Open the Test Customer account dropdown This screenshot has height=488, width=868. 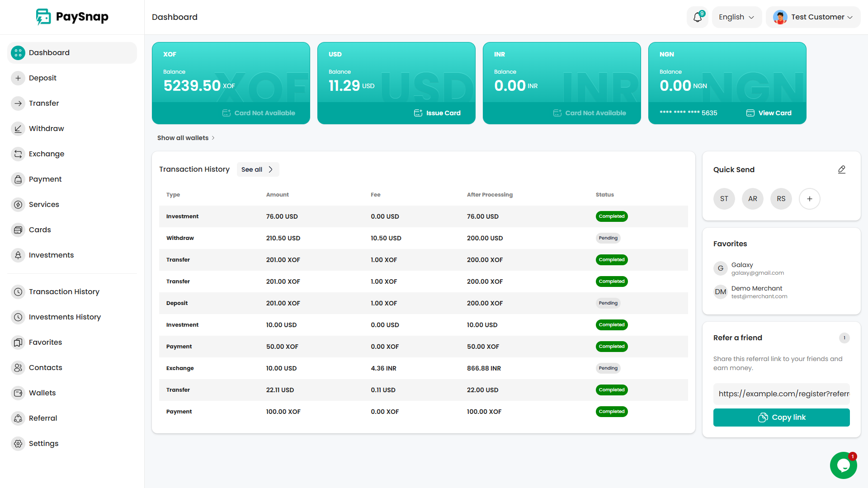[812, 17]
